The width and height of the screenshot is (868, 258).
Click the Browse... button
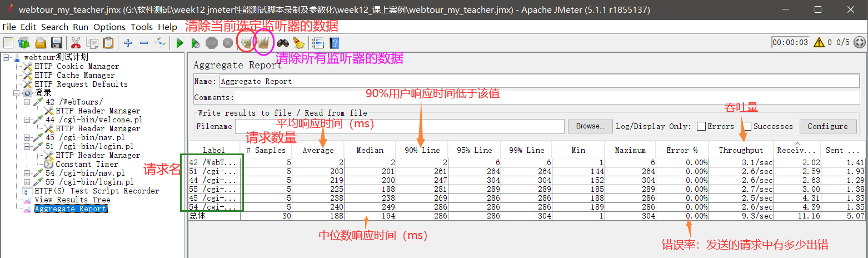tap(590, 126)
